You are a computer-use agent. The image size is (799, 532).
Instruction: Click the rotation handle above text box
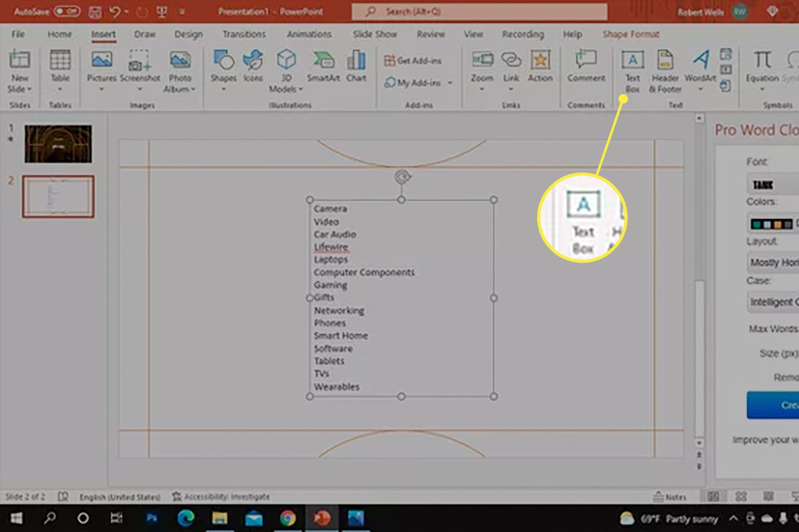click(x=401, y=178)
